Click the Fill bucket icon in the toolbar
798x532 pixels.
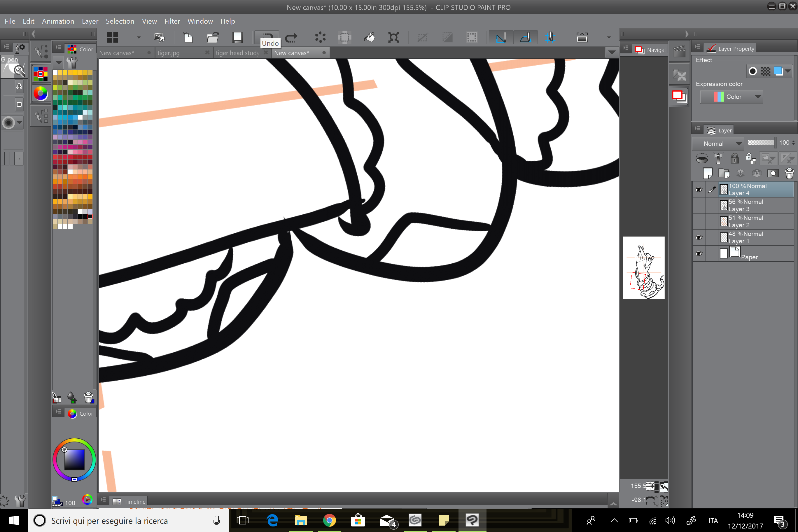(369, 37)
